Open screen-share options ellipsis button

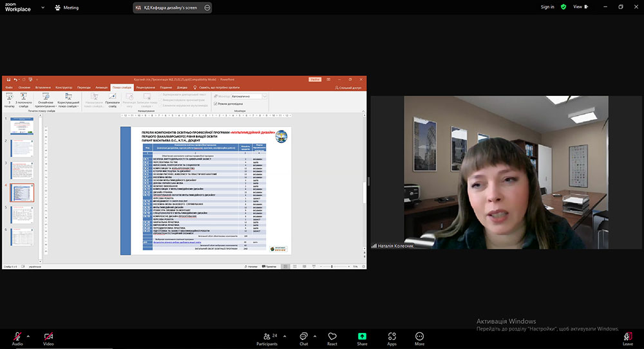pyautogui.click(x=207, y=7)
